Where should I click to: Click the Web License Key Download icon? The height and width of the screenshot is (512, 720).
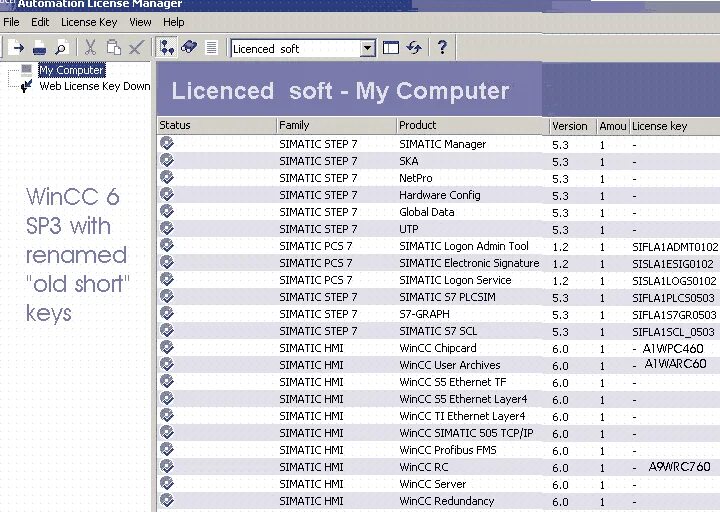point(27,86)
